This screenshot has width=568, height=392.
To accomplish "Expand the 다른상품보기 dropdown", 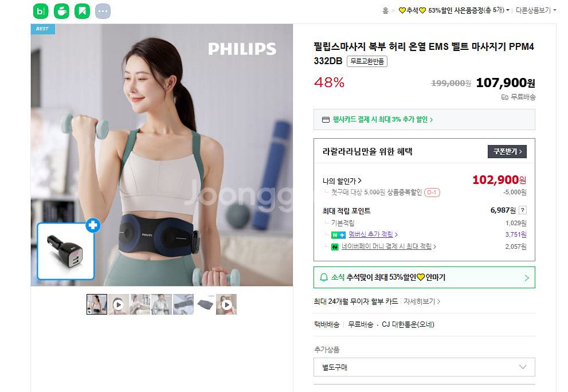I will pyautogui.click(x=536, y=10).
